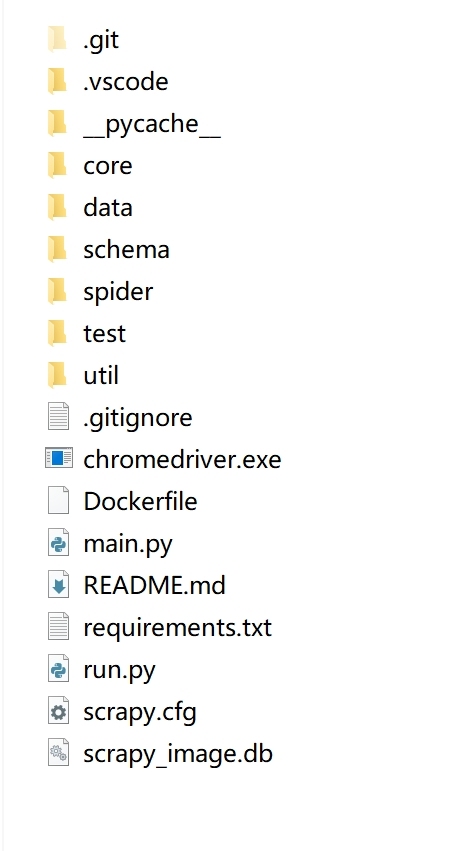Viewport: 475px width, 851px height.
Task: Pick the spider folder
Action: tap(118, 292)
